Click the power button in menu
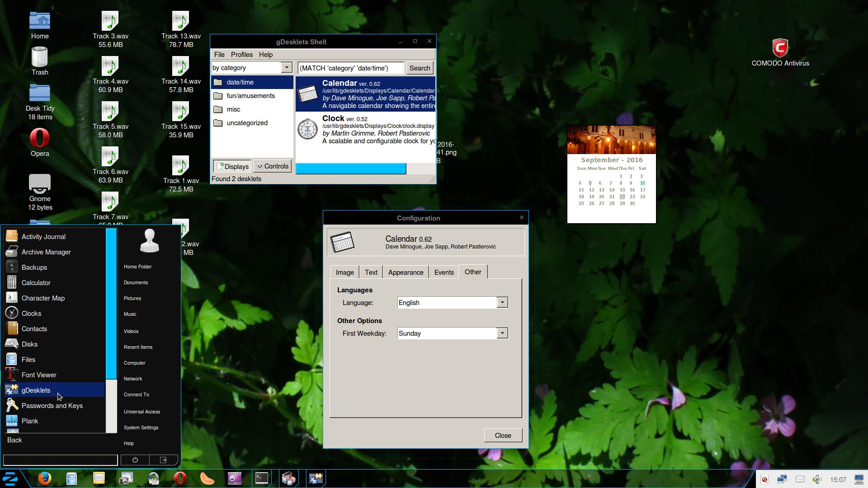Screen dimensions: 868x488 click(135, 460)
